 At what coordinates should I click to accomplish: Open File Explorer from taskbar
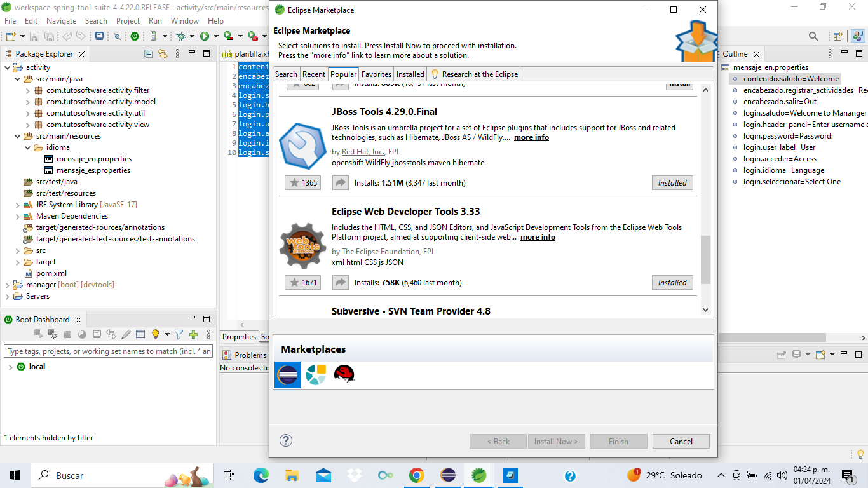pyautogui.click(x=292, y=475)
